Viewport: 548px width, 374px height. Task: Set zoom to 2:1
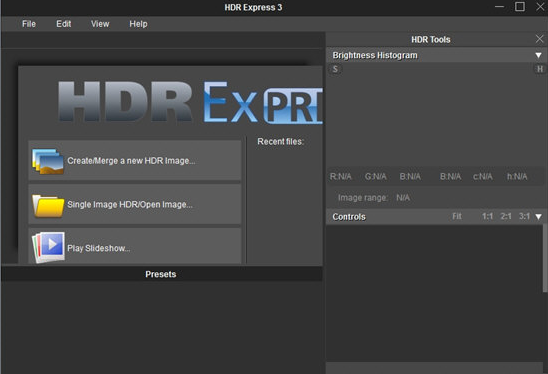coord(506,216)
